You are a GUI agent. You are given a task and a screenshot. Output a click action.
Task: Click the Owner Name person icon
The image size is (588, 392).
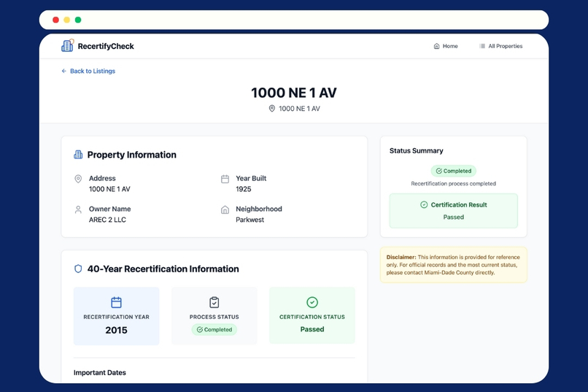click(78, 210)
